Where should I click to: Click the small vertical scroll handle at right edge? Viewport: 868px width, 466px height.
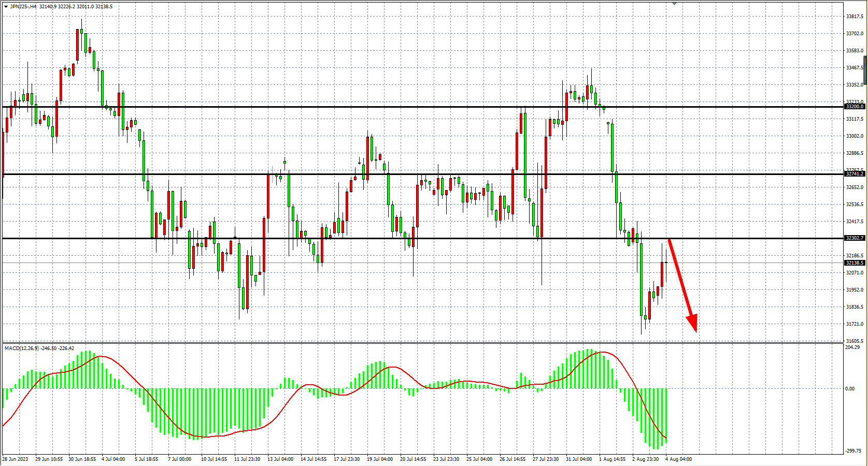click(865, 70)
